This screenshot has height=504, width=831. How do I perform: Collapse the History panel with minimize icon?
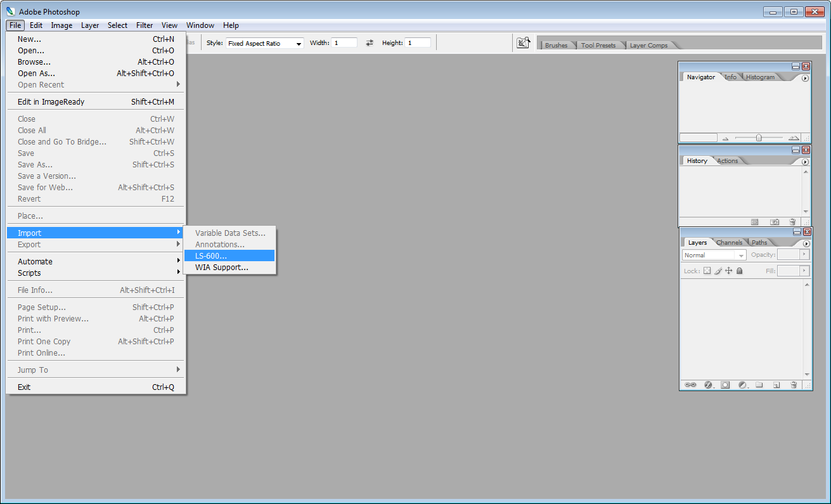click(796, 150)
